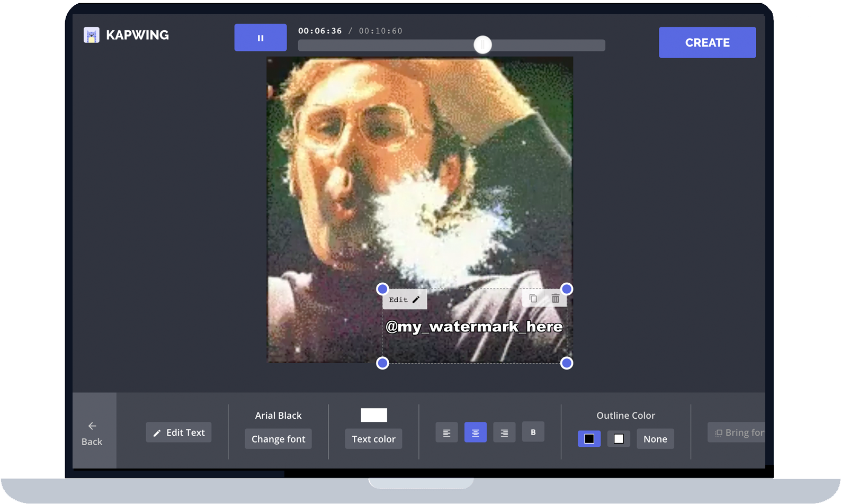Pause the video playback
Image resolution: width=841 pixels, height=504 pixels.
click(x=260, y=38)
